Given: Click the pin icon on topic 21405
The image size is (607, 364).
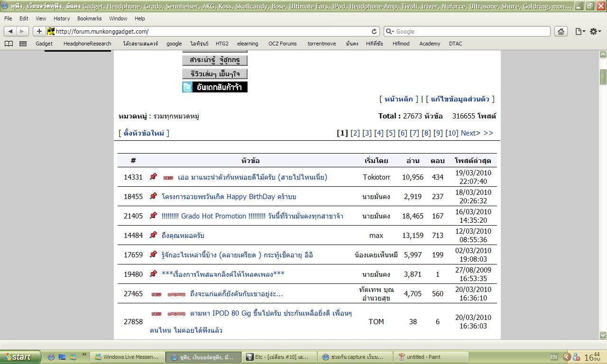Looking at the screenshot, I should click(x=153, y=215).
